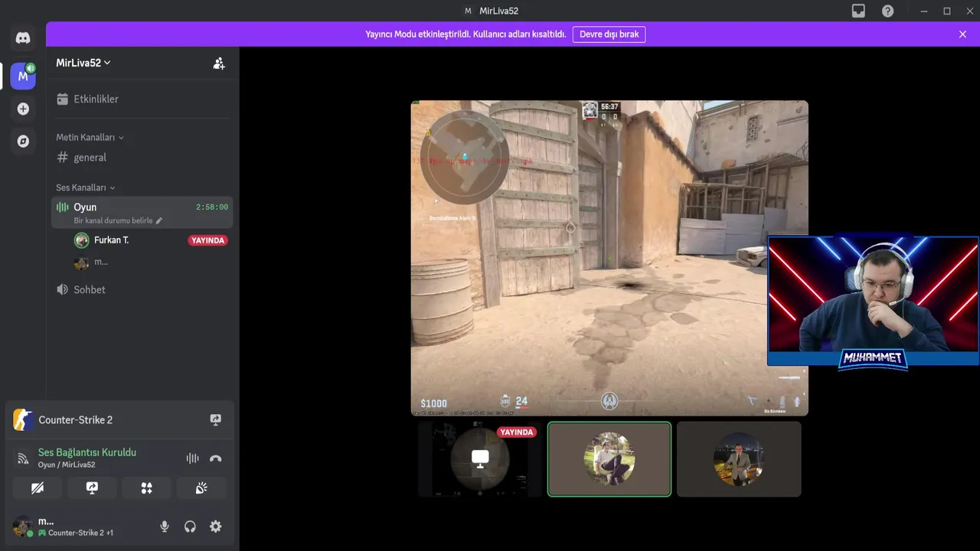The height and width of the screenshot is (551, 980).
Task: Select user Furkan T. in voice channel
Action: pyautogui.click(x=111, y=240)
